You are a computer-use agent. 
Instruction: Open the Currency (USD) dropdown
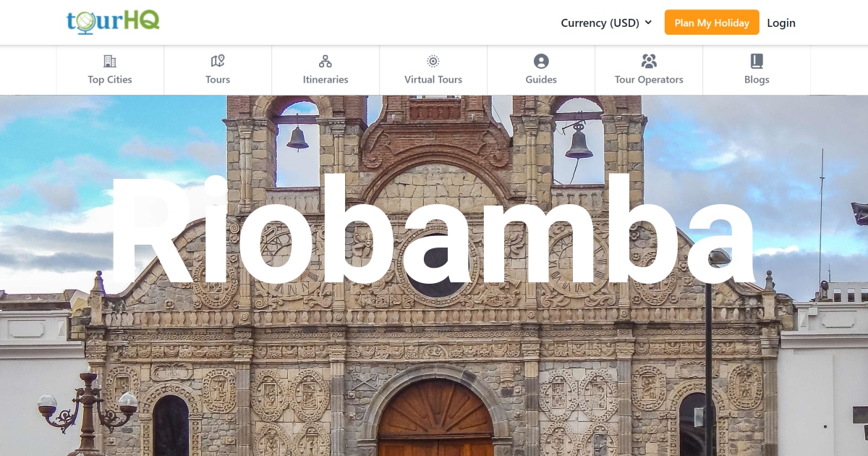click(606, 22)
